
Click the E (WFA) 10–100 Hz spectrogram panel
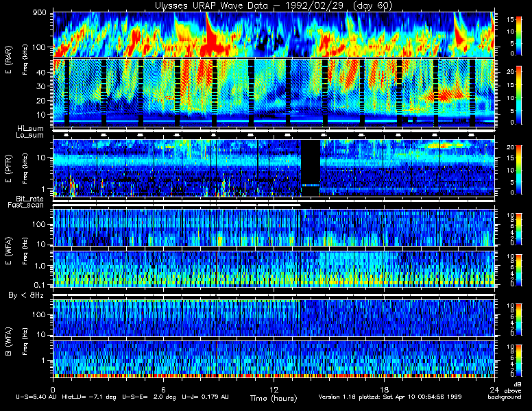[x=274, y=227]
